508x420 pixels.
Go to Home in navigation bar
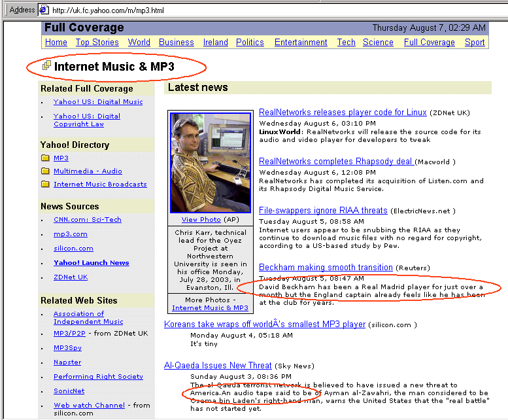[x=56, y=43]
